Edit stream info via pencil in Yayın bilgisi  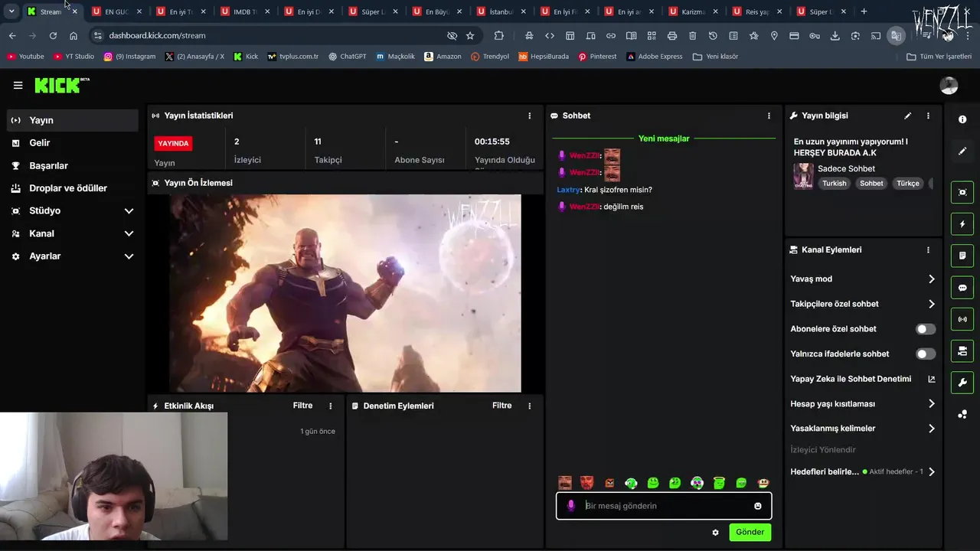[907, 116]
